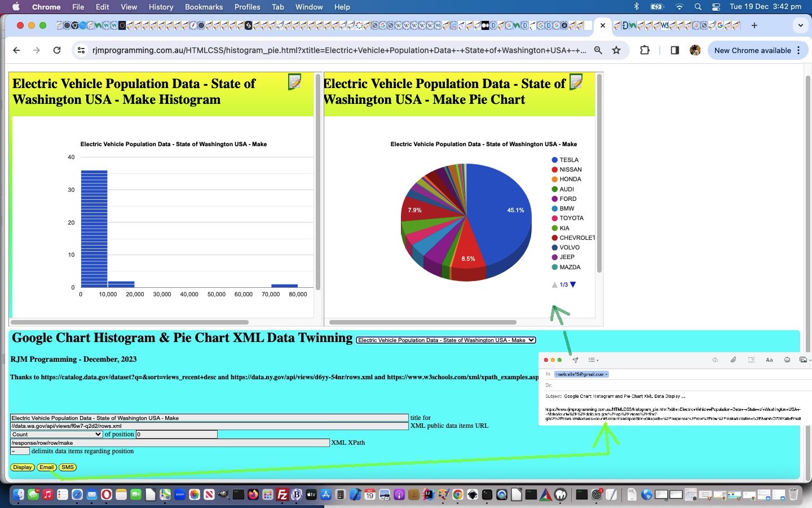Screen dimensions: 812x508
Task: Click Spotlight search icon in menu bar
Action: pos(698,7)
